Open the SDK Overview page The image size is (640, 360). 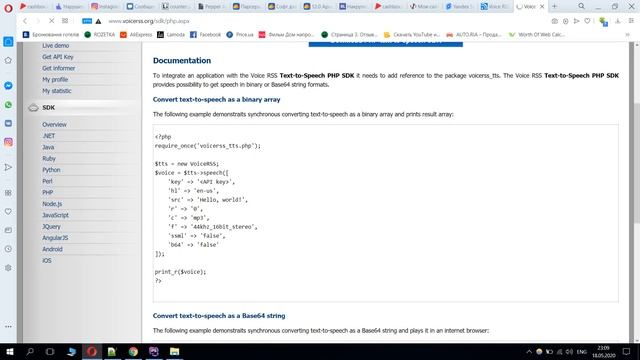54,124
